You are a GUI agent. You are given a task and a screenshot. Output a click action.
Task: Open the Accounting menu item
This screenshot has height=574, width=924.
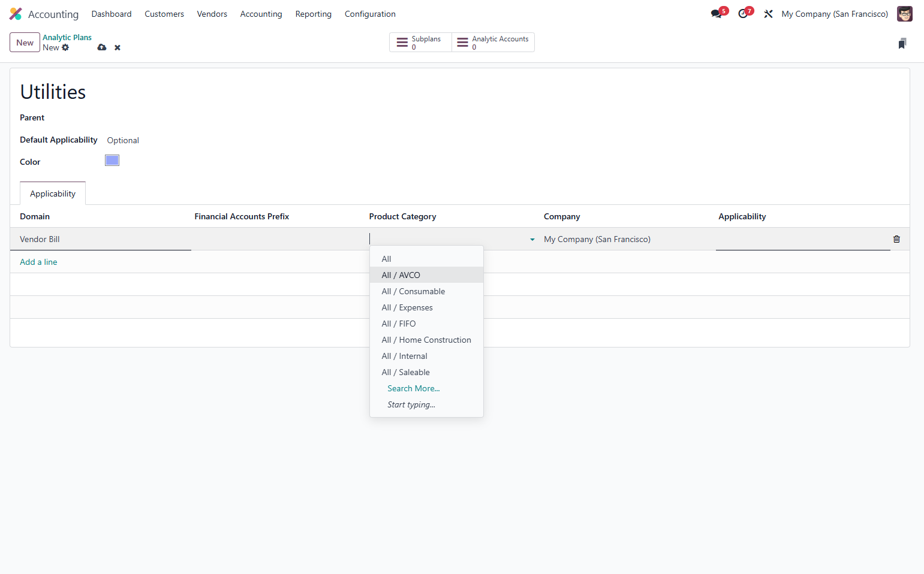pyautogui.click(x=261, y=14)
